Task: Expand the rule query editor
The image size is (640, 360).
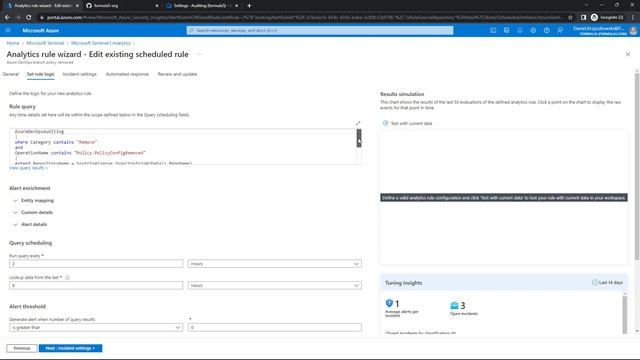Action: 358,123
